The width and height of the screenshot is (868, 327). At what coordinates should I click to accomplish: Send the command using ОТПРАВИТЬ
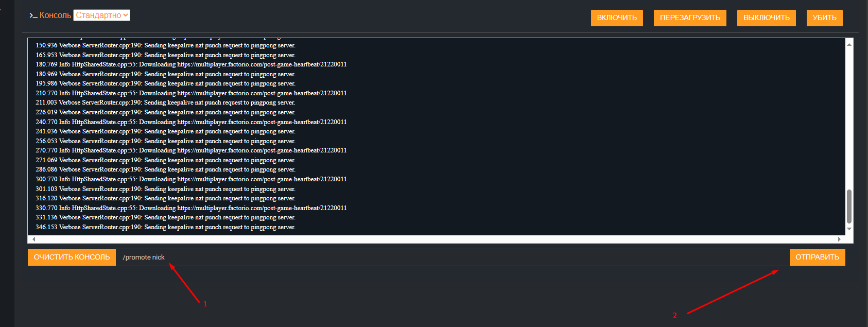pyautogui.click(x=817, y=257)
